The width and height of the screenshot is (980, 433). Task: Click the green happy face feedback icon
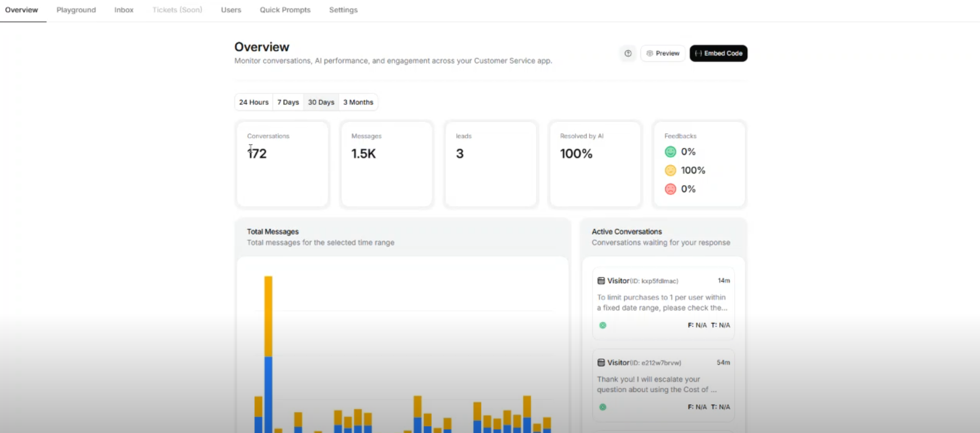pos(670,152)
